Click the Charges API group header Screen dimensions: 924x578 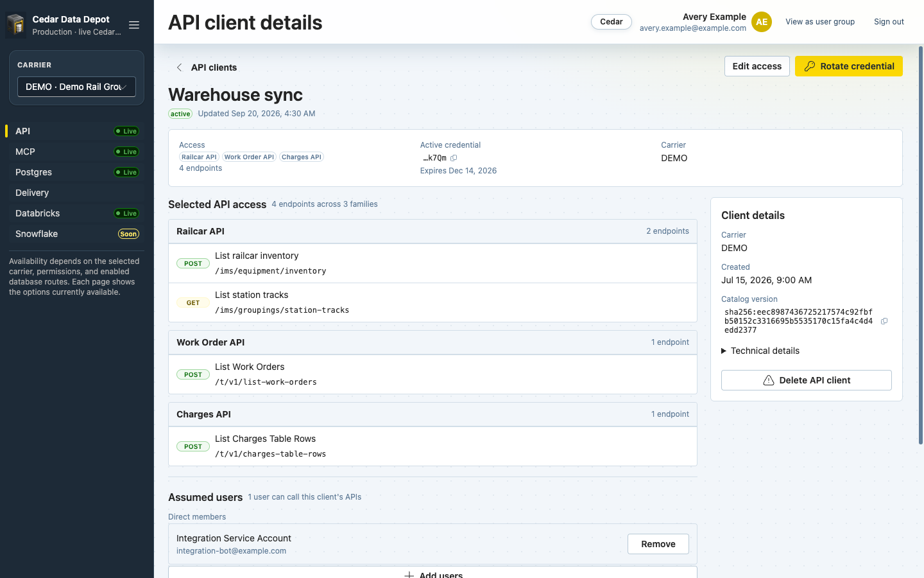[432, 414]
